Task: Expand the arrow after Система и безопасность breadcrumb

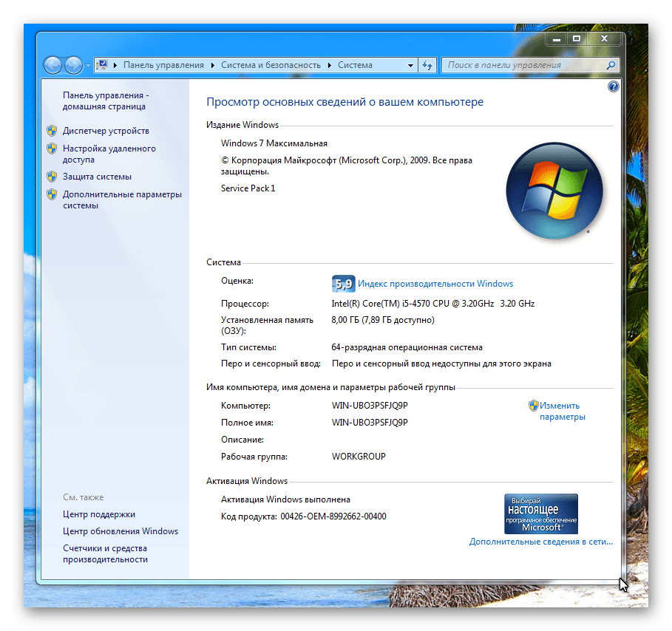Action: tap(330, 65)
